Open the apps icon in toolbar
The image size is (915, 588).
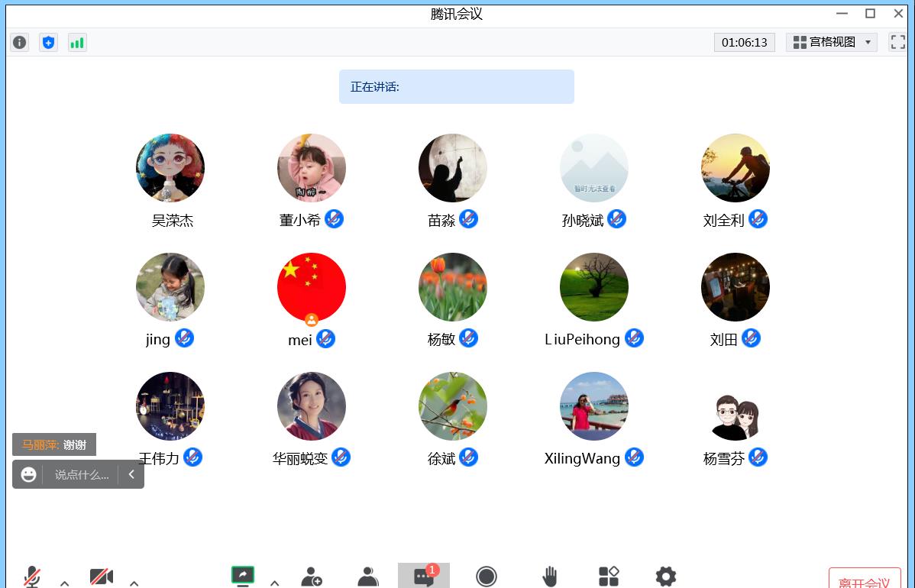click(609, 577)
